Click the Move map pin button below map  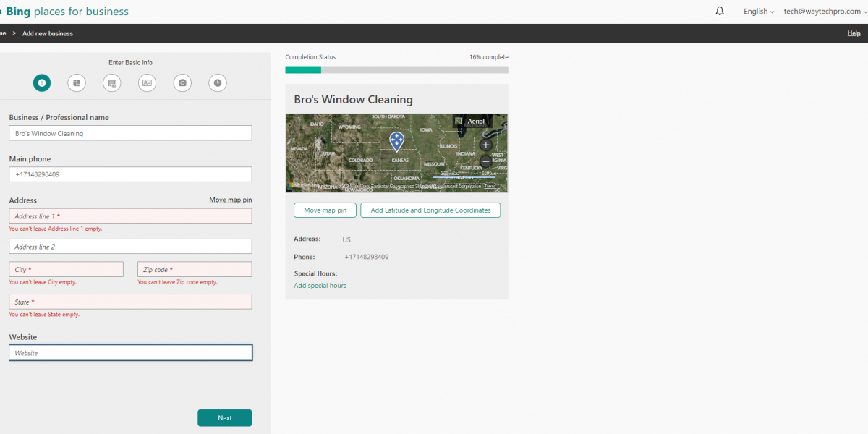pos(325,210)
